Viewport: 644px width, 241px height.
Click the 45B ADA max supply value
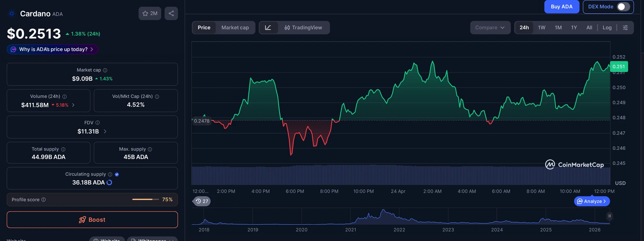(136, 157)
